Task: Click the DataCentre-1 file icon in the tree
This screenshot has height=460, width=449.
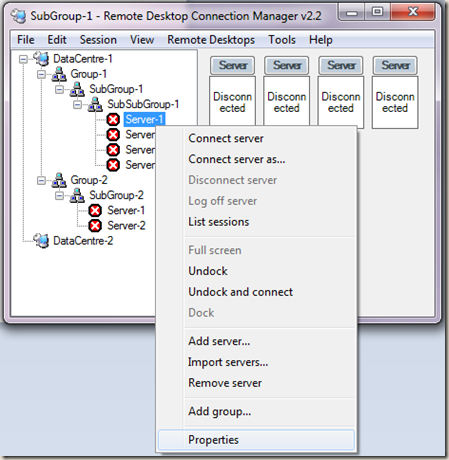Action: pyautogui.click(x=41, y=59)
